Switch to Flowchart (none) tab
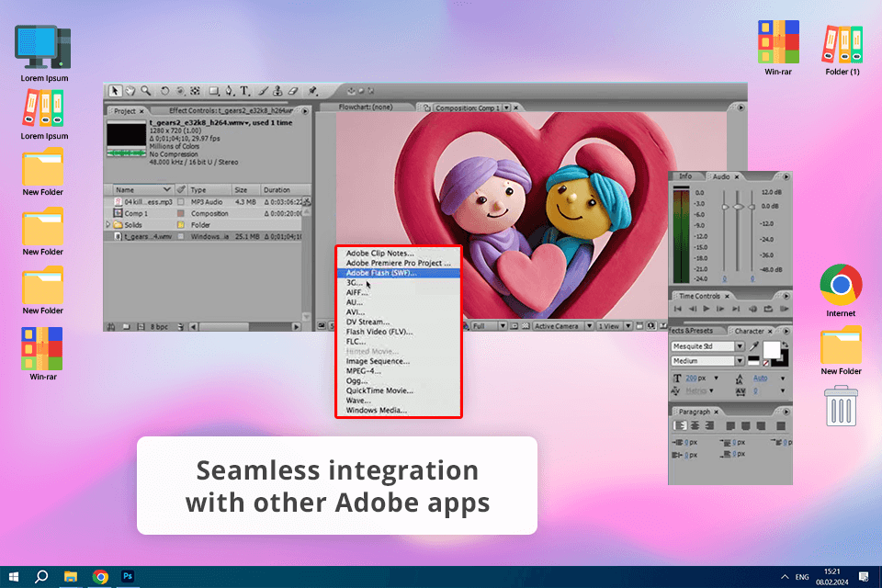Screen dimensions: 882x588 pyautogui.click(x=366, y=107)
